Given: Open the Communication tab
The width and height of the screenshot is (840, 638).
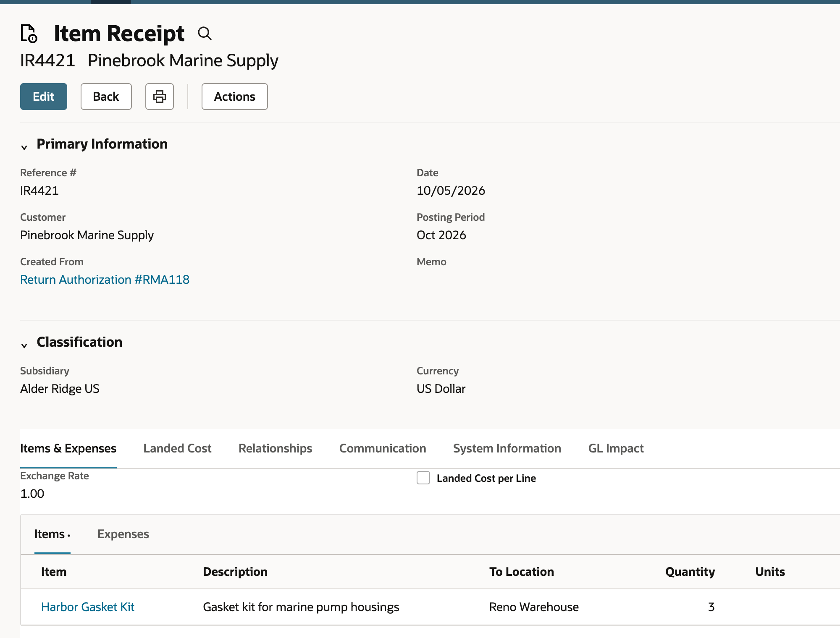Looking at the screenshot, I should (383, 448).
